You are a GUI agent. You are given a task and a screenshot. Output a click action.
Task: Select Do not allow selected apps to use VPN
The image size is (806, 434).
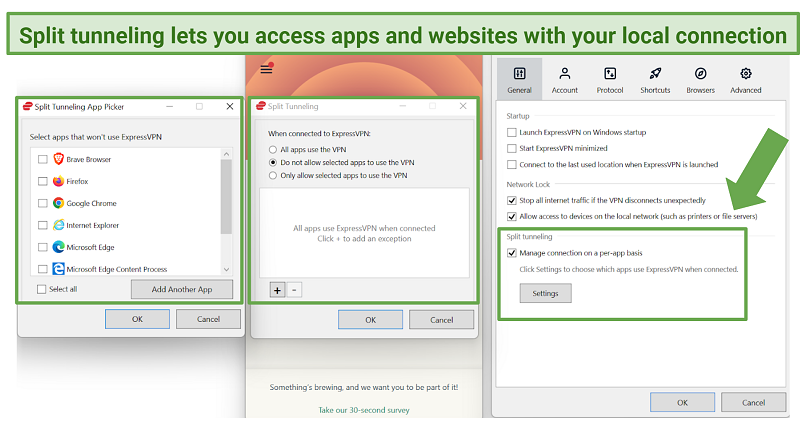tap(273, 162)
